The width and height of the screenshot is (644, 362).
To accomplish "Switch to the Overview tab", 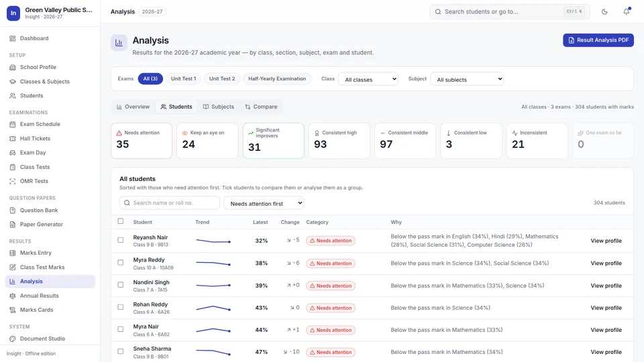I will coord(133,107).
